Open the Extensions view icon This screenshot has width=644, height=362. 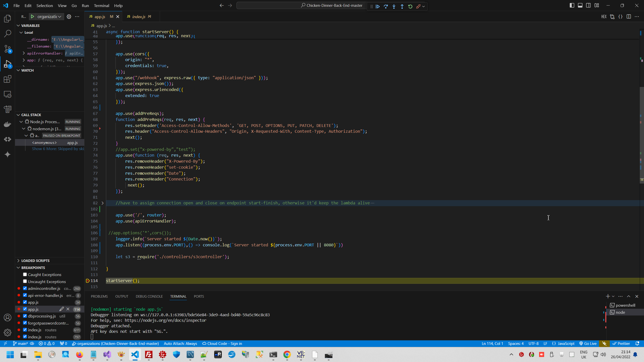tap(8, 79)
